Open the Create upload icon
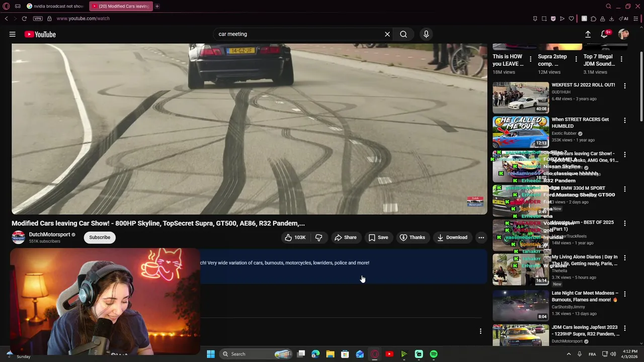This screenshot has height=362, width=644. click(588, 34)
